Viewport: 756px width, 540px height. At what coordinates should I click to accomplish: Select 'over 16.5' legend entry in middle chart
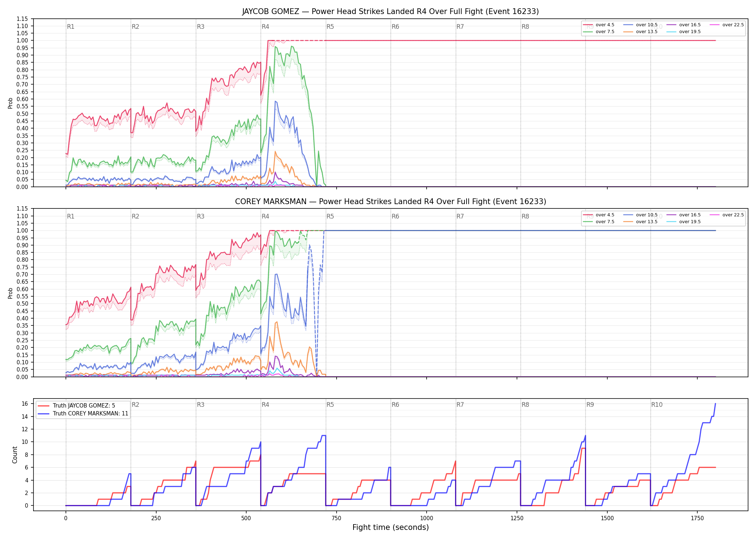(x=683, y=215)
